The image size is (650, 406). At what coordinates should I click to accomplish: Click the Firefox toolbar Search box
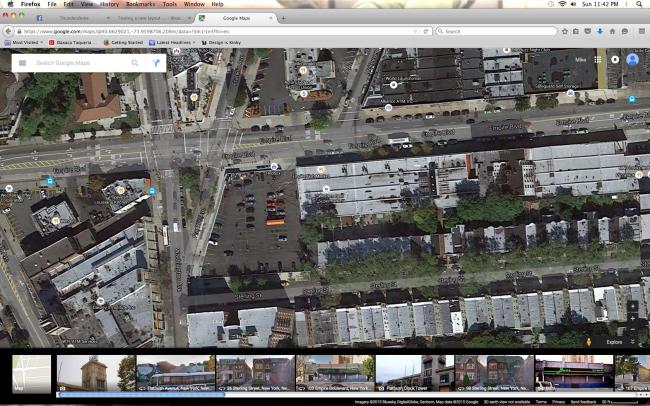496,32
